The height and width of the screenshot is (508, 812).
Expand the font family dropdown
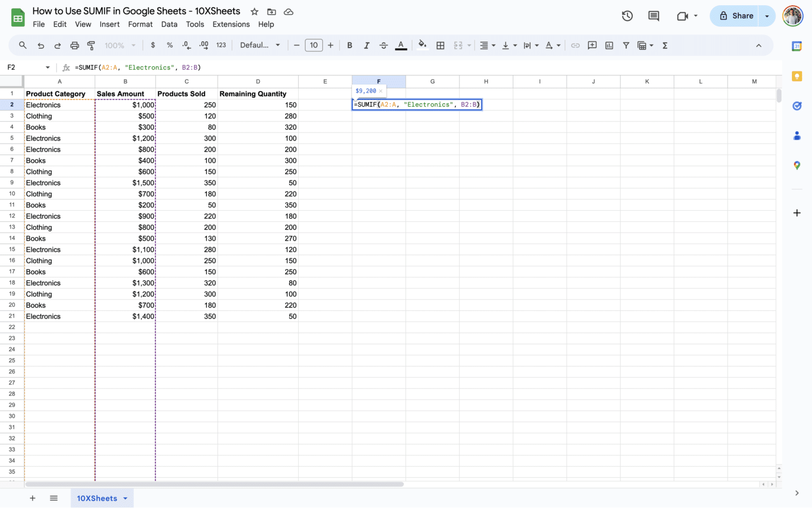click(x=260, y=45)
